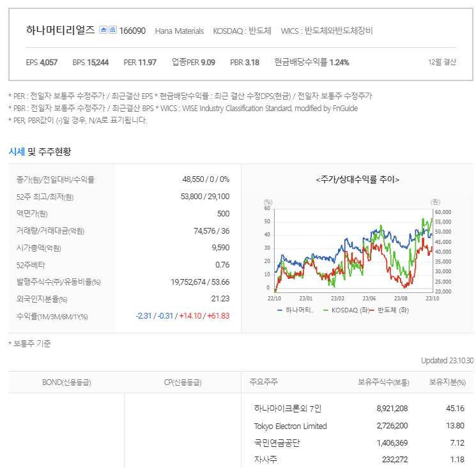
Task: Click the market cap value 9,590
Action: pyautogui.click(x=220, y=248)
